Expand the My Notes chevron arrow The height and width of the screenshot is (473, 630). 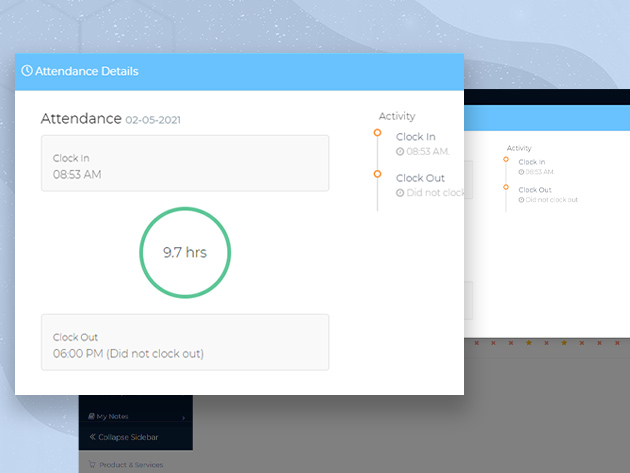[x=183, y=418]
